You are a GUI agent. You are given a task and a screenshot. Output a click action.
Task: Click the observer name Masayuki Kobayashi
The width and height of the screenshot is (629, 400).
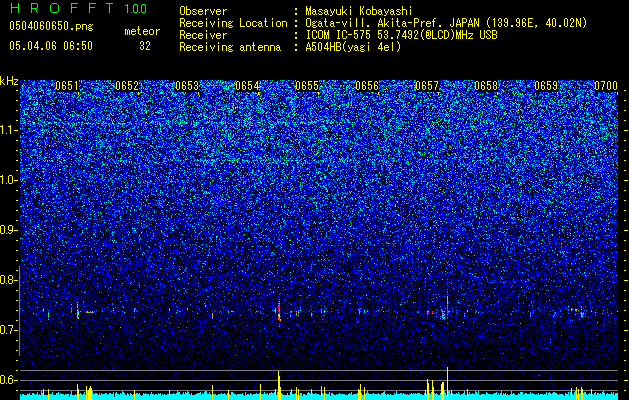(359, 11)
